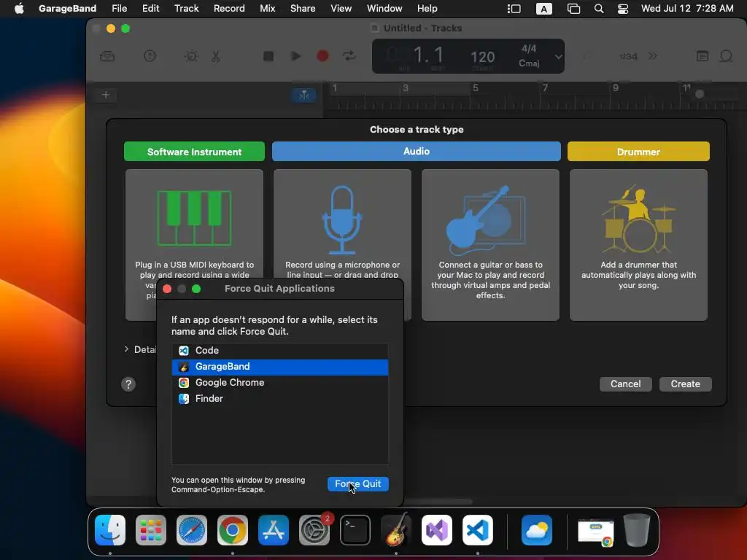Toggle the 1234 count-in button
Screen dimensions: 747x560
coord(628,57)
